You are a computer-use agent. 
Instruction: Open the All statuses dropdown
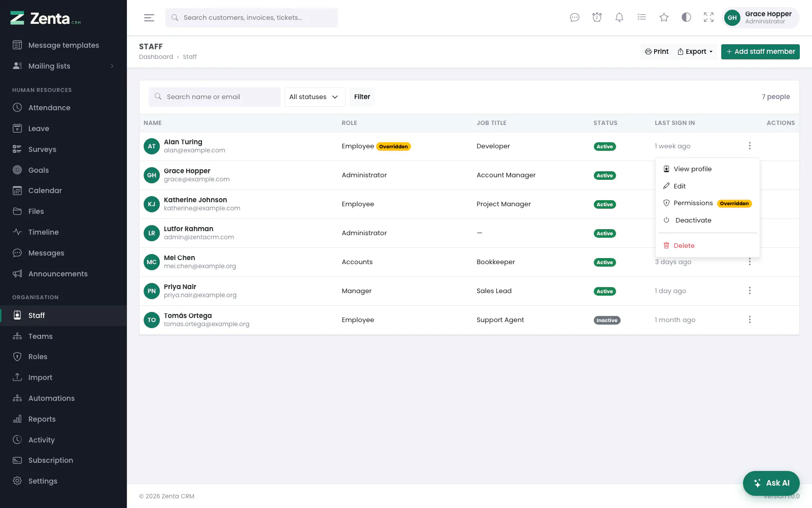[315, 97]
